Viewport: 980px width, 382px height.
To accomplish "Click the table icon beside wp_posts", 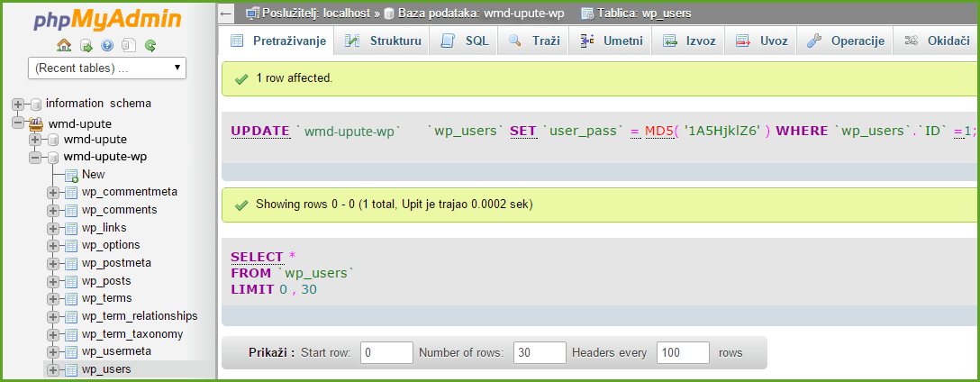I will click(71, 281).
